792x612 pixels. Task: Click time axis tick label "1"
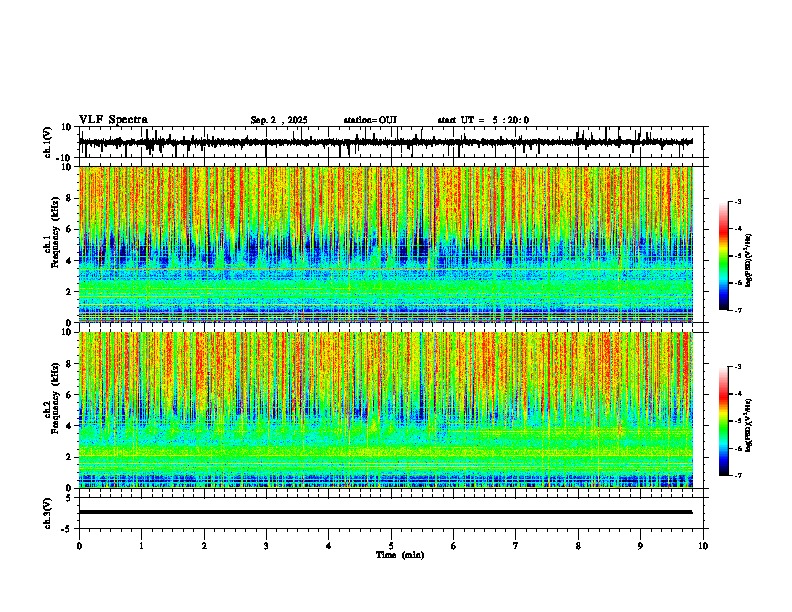tap(141, 546)
